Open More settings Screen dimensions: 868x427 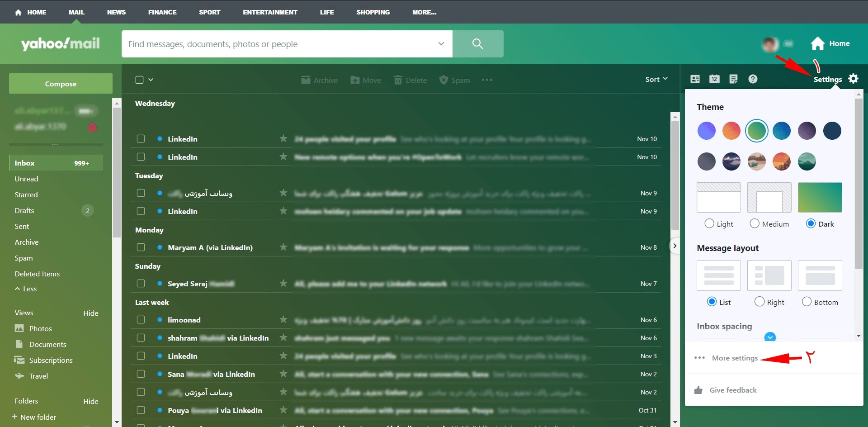point(735,358)
